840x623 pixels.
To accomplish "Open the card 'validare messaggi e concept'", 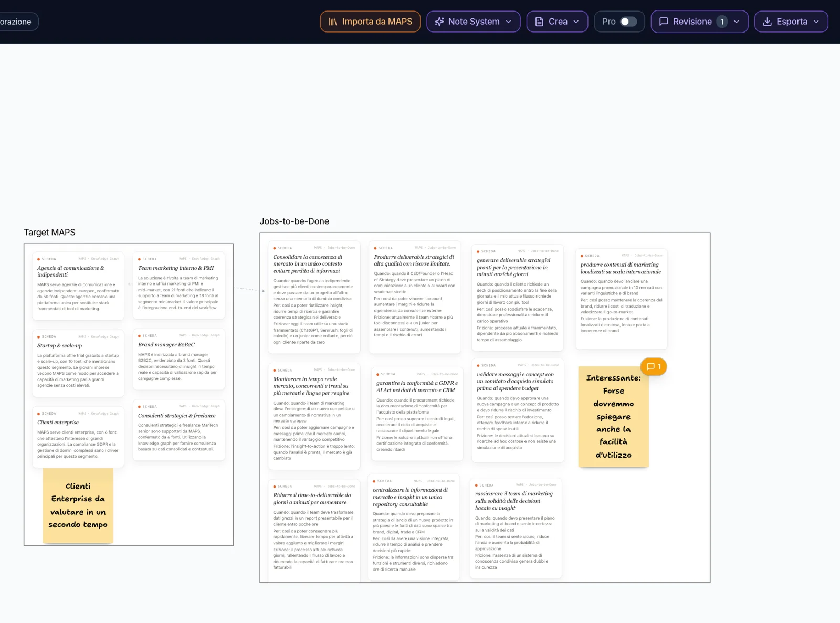I will click(x=518, y=410).
